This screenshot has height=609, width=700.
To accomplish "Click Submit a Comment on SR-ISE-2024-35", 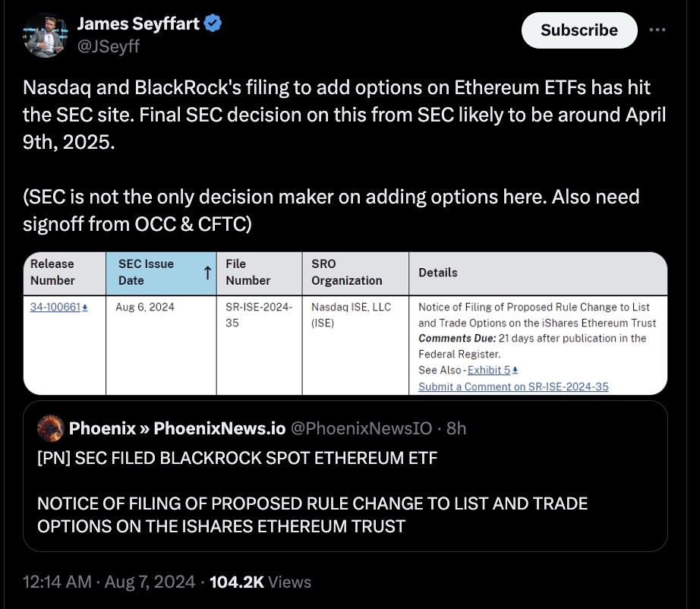I will [x=513, y=387].
